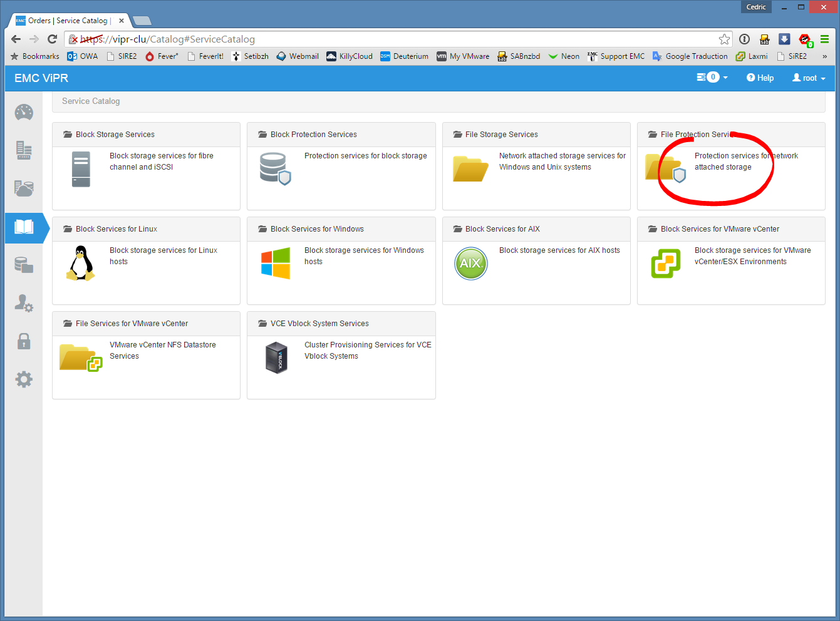Image resolution: width=840 pixels, height=621 pixels.
Task: Click the folder icon for File Services for VMware vCenter
Action: [81, 357]
